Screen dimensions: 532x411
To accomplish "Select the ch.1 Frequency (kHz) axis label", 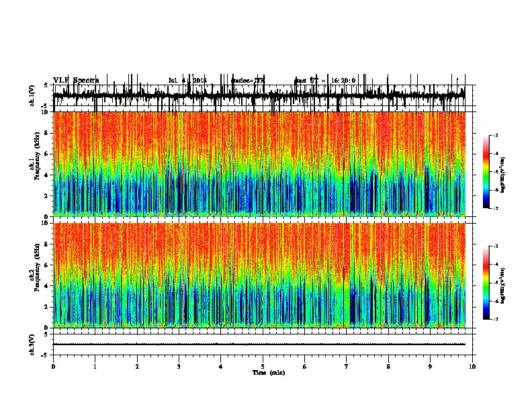I will [x=35, y=156].
